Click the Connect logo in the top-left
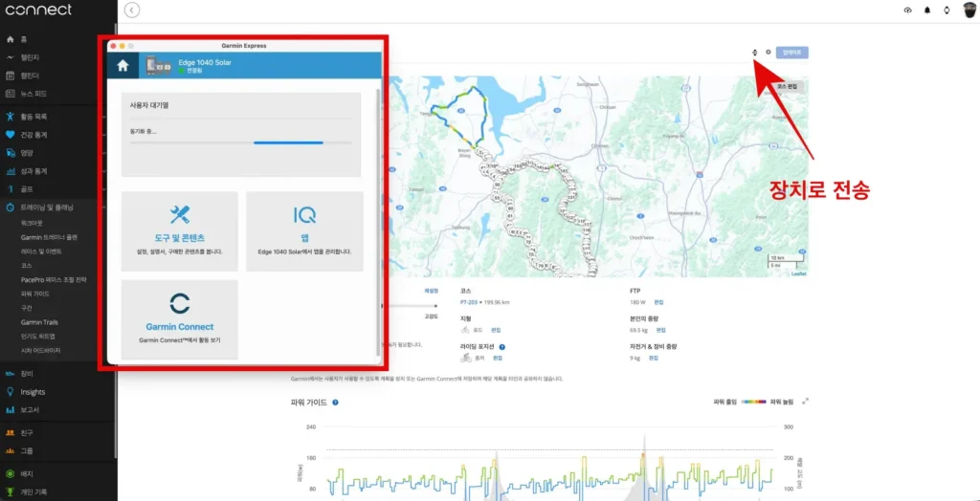 [x=38, y=10]
